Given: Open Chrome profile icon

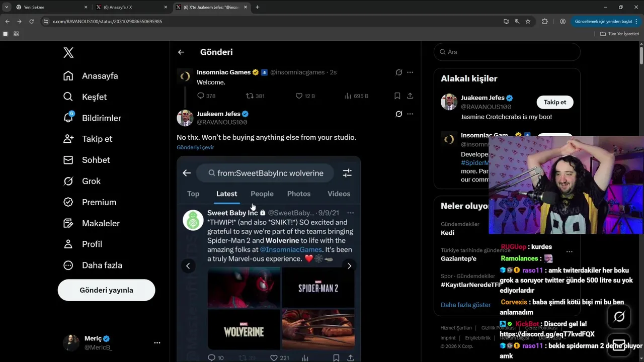Looking at the screenshot, I should [562, 22].
